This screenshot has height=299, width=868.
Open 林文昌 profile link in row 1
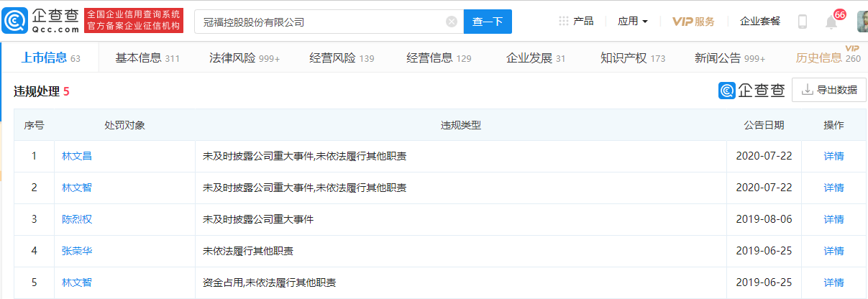pos(77,156)
